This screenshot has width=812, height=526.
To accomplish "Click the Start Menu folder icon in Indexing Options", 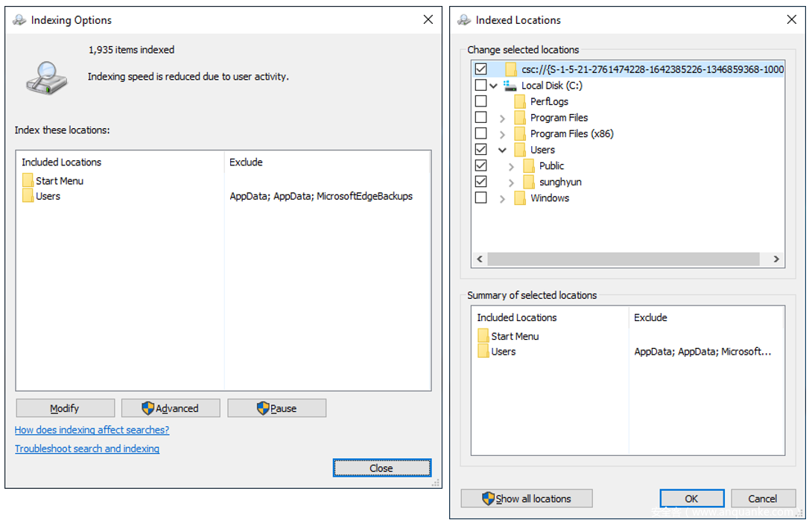I will coord(28,180).
